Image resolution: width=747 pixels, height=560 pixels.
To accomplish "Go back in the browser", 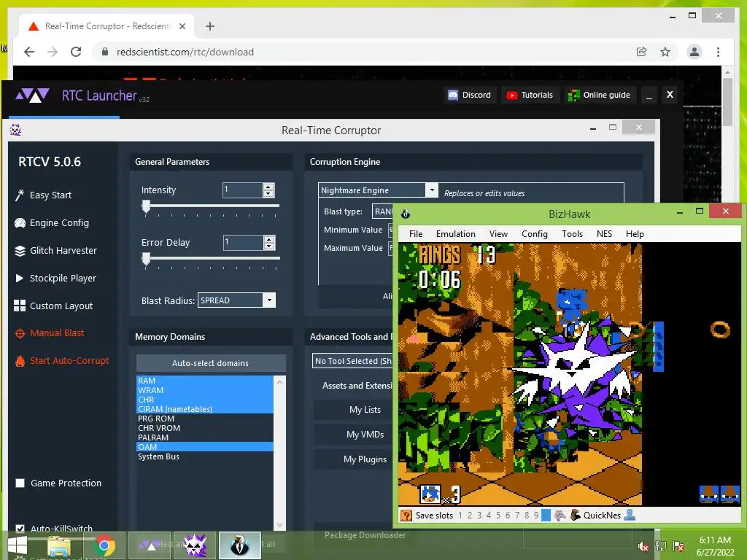I will point(29,52).
